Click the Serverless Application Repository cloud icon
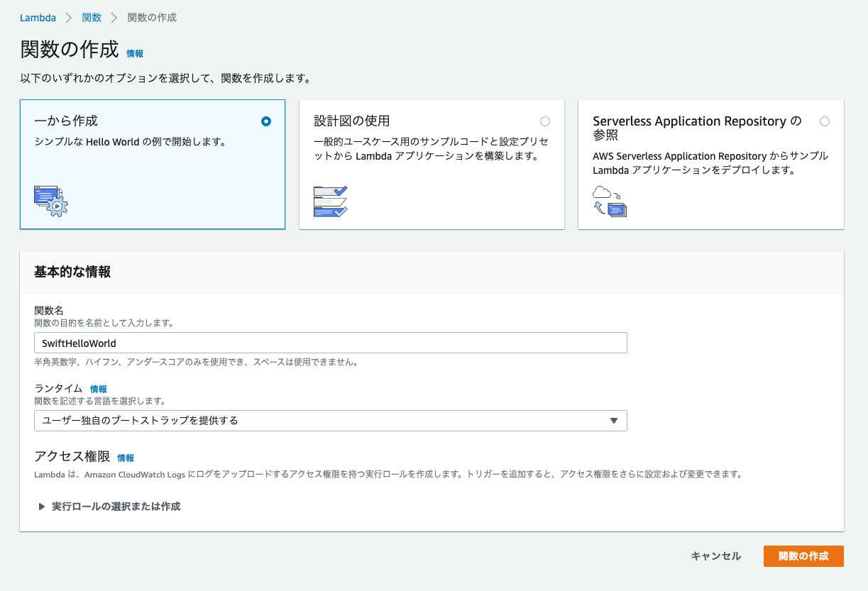Image resolution: width=868 pixels, height=591 pixels. tap(610, 201)
